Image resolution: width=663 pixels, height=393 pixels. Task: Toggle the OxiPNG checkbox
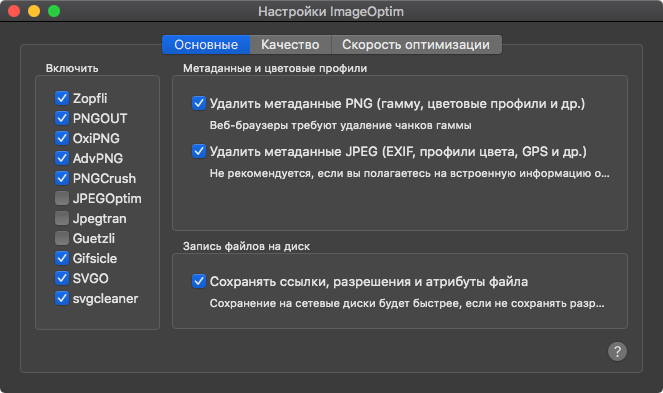[62, 138]
